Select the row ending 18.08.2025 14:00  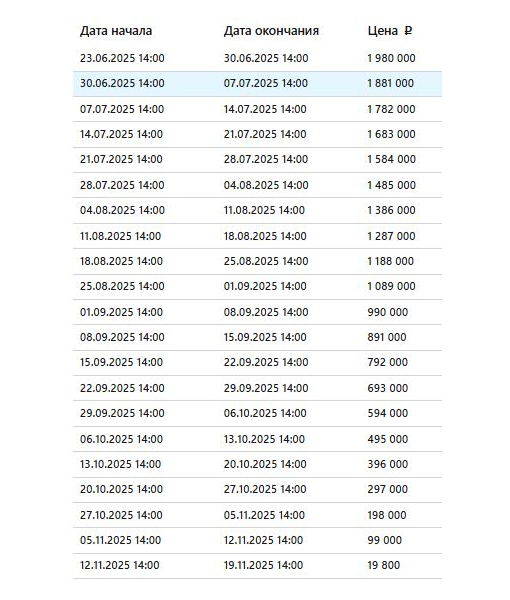257,236
